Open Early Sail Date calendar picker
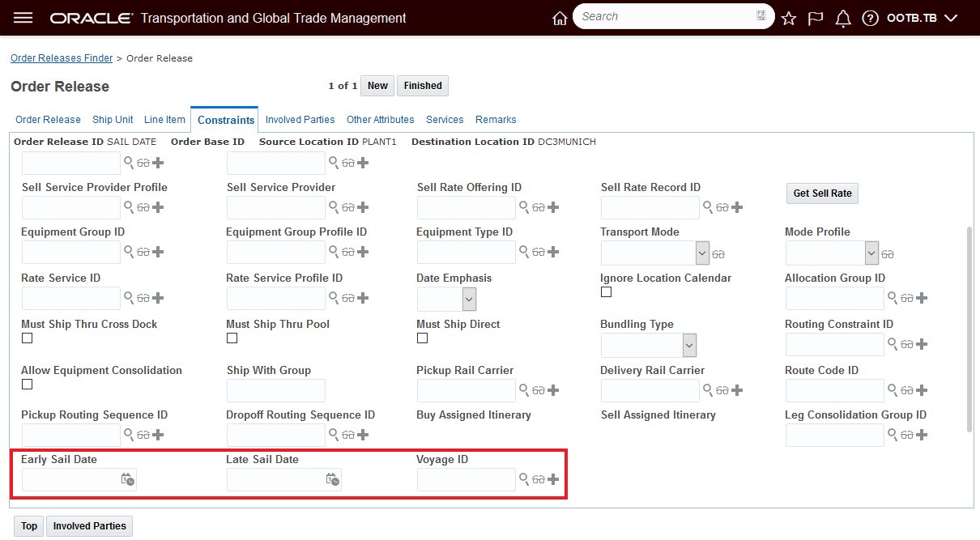Viewport: 980px width, 540px height. coord(127,480)
